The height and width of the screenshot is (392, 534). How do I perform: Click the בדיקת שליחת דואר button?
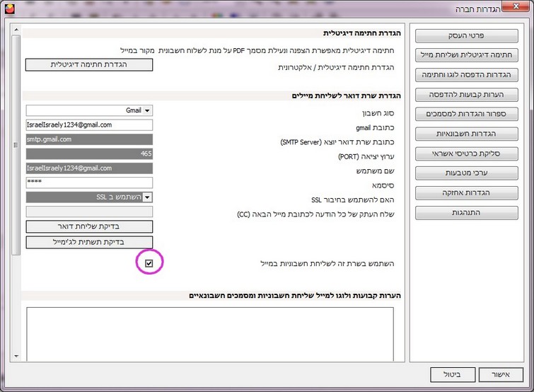click(x=89, y=226)
